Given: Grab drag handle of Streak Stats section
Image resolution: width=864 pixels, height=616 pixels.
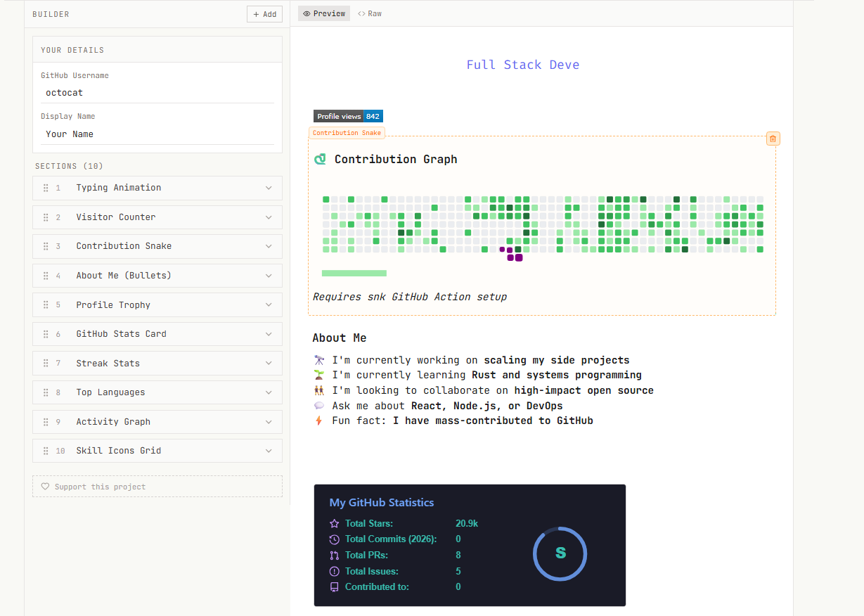Looking at the screenshot, I should pos(46,364).
